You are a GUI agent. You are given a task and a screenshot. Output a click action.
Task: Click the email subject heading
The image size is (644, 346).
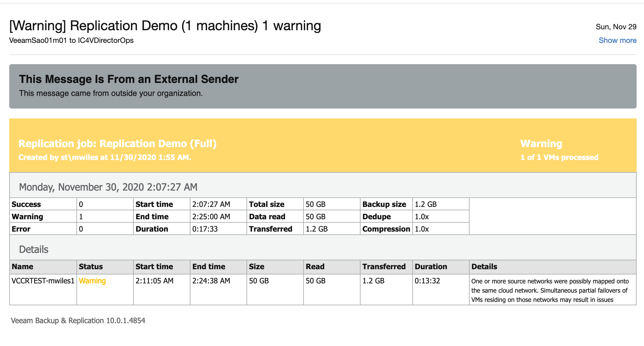coord(165,26)
